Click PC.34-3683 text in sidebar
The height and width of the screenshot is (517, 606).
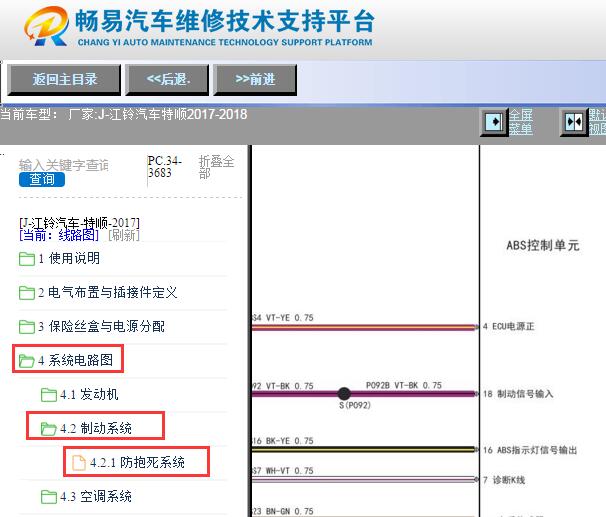click(x=165, y=167)
